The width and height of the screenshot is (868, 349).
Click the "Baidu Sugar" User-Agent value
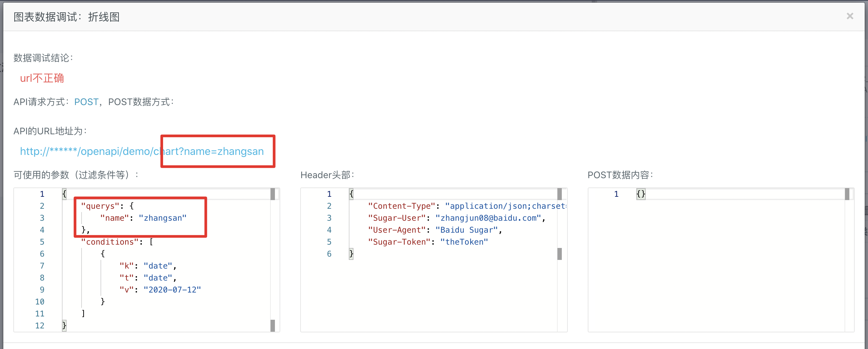click(x=467, y=230)
